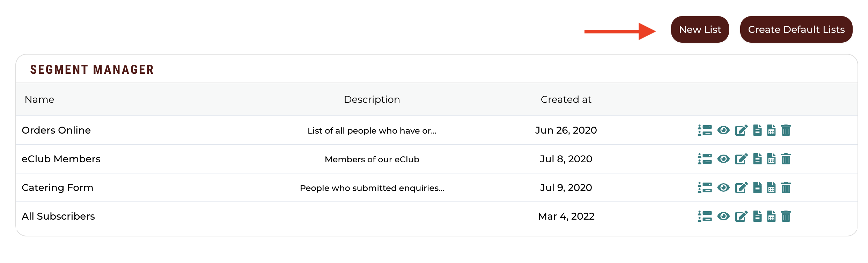This screenshot has width=868, height=263.
Task: Click the date Jul 8, 2020
Action: point(566,159)
